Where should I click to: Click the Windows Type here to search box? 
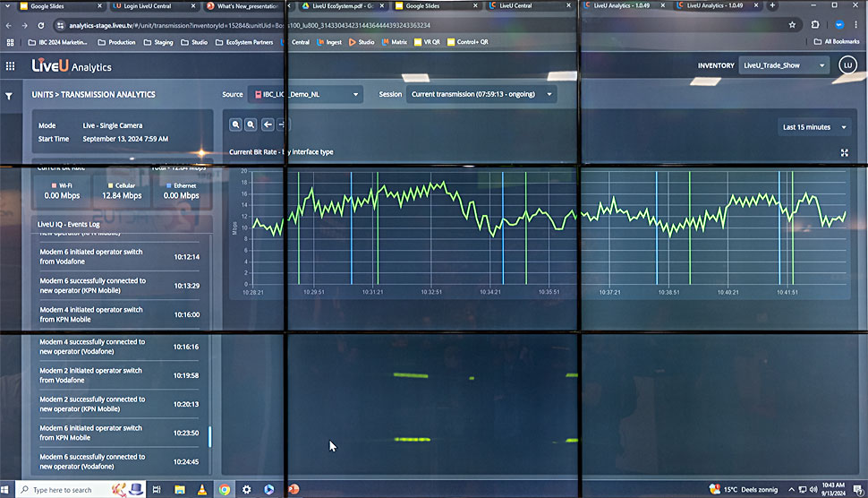[81, 490]
